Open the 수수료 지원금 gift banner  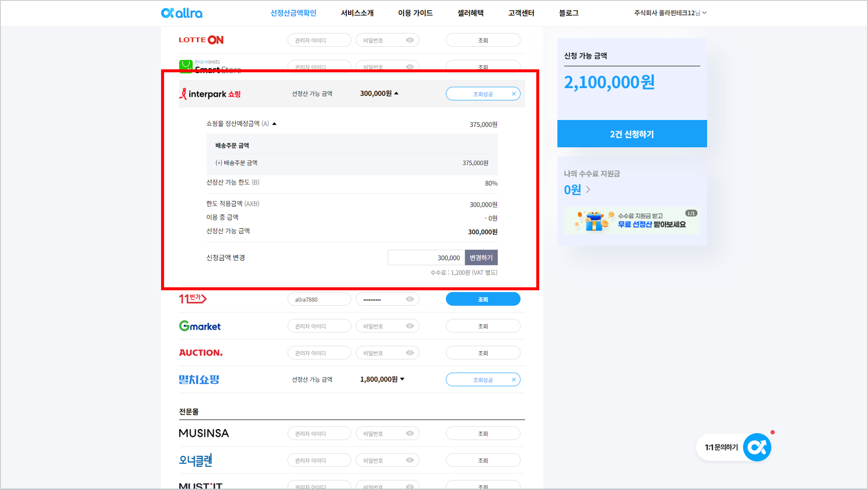click(x=632, y=220)
